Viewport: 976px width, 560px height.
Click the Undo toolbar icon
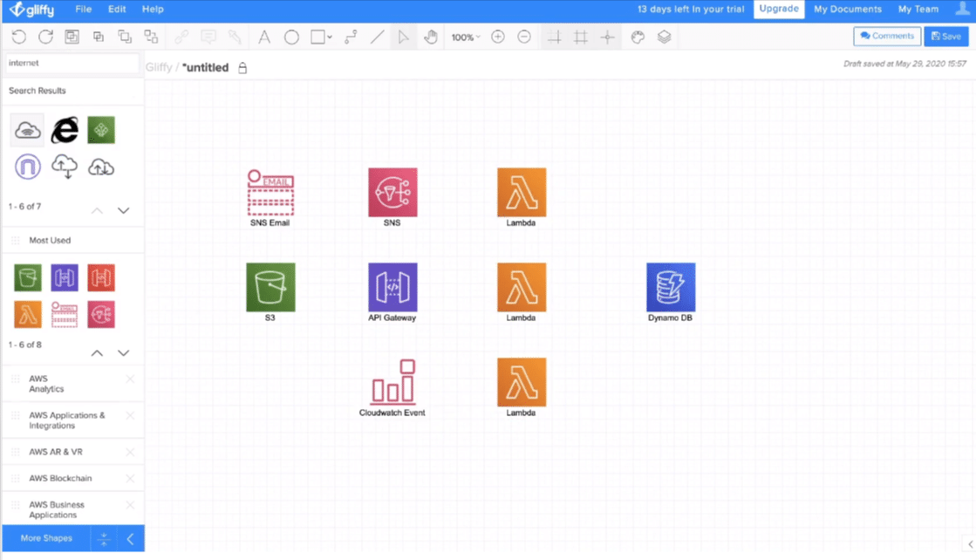point(18,37)
